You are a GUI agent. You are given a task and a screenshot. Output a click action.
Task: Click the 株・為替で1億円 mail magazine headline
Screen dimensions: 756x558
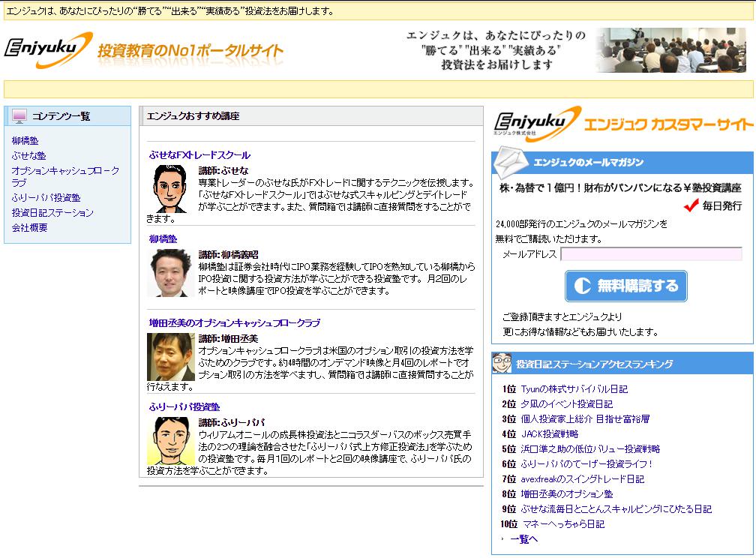tap(620, 188)
